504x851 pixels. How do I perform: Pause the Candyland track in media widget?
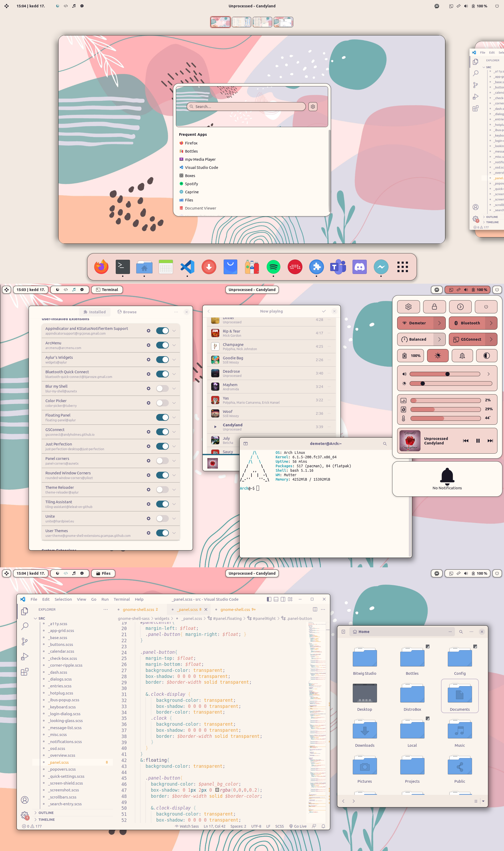[x=477, y=441]
